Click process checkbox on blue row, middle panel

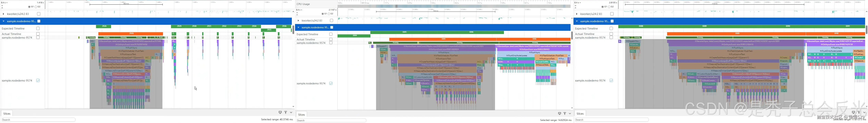(x=332, y=27)
